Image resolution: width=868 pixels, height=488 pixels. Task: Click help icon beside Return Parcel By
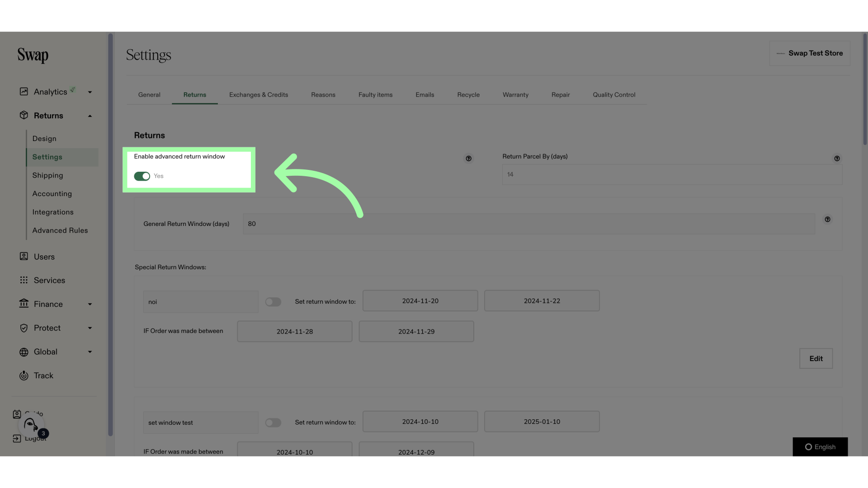837,159
